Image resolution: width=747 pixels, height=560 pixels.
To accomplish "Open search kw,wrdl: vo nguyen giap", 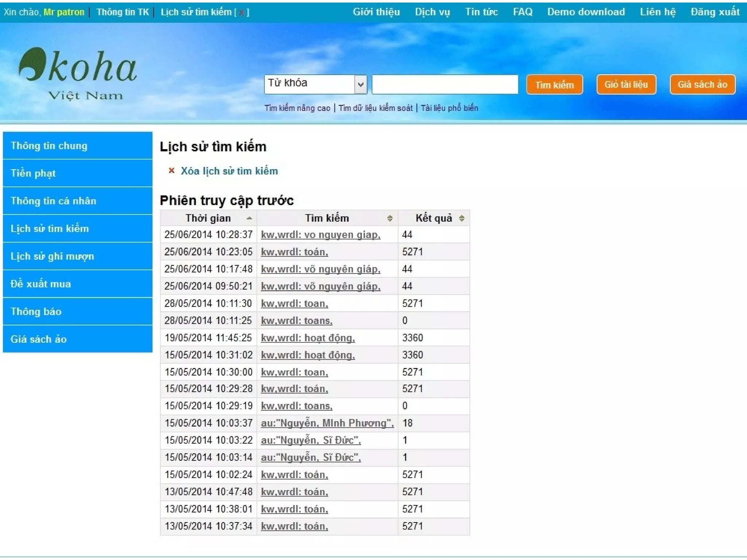I will click(320, 235).
